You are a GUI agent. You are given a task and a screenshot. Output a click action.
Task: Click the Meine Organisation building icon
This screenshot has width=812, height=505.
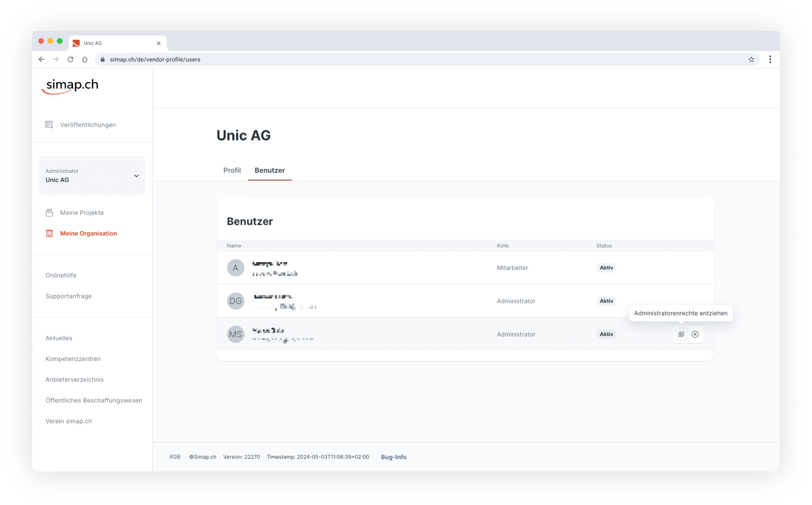(x=49, y=233)
